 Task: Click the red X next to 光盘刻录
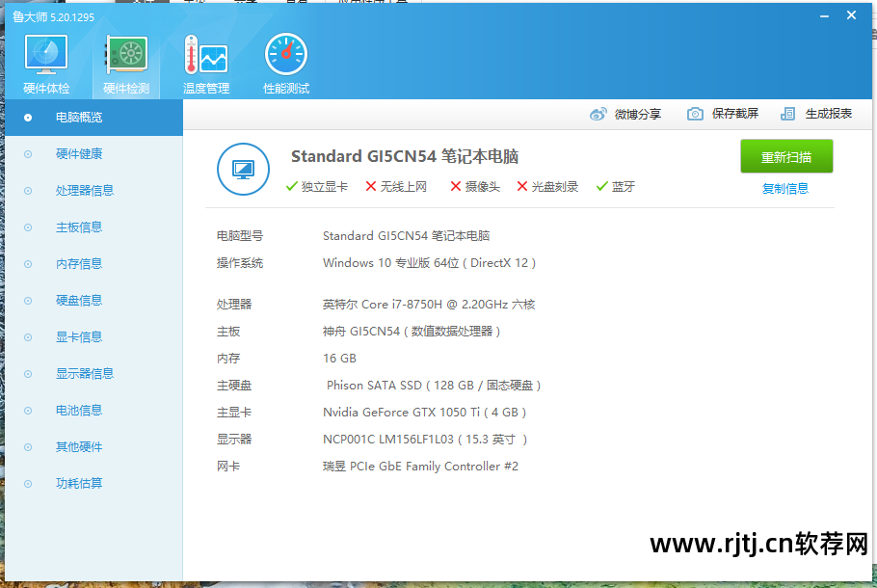[521, 186]
